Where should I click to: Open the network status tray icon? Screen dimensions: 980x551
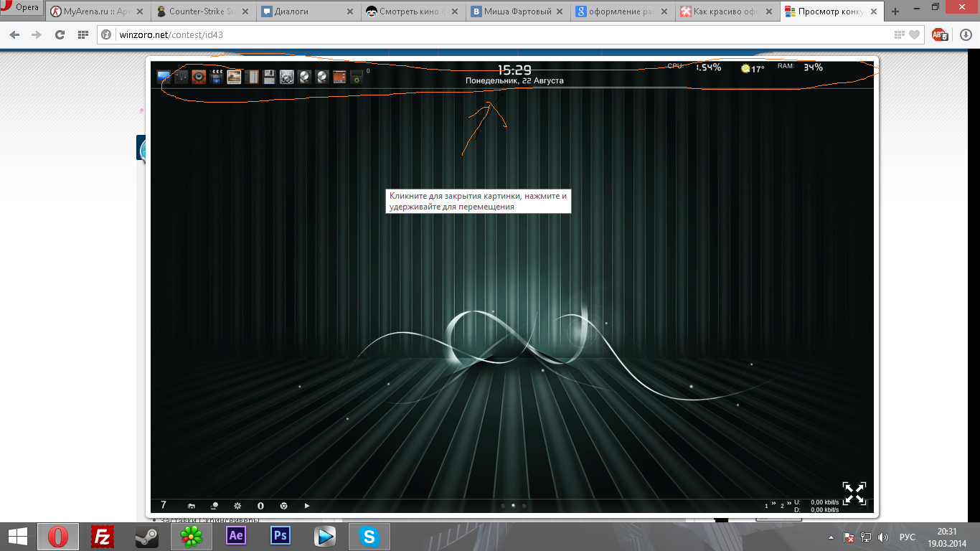point(866,537)
